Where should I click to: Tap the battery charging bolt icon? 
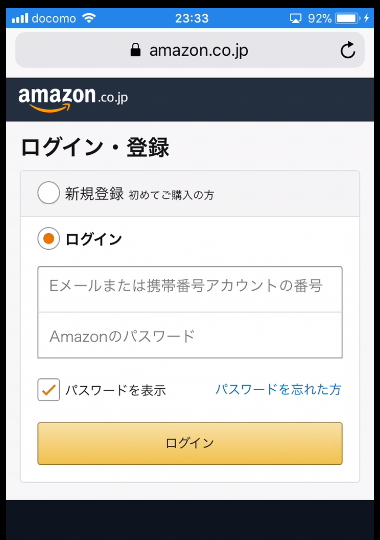[367, 18]
